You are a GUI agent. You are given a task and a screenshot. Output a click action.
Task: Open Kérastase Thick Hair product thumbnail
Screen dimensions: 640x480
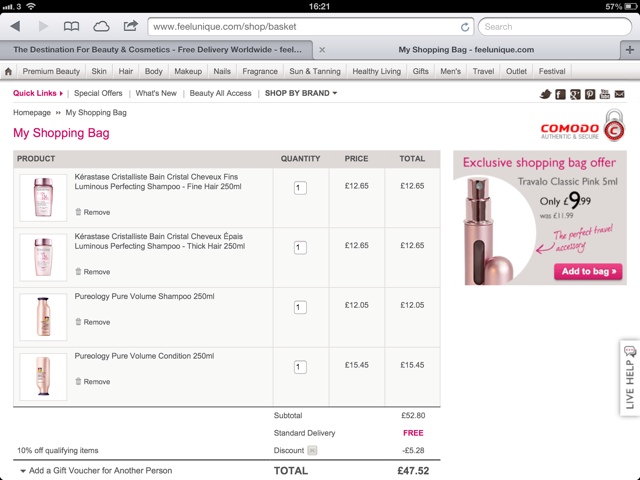click(43, 257)
